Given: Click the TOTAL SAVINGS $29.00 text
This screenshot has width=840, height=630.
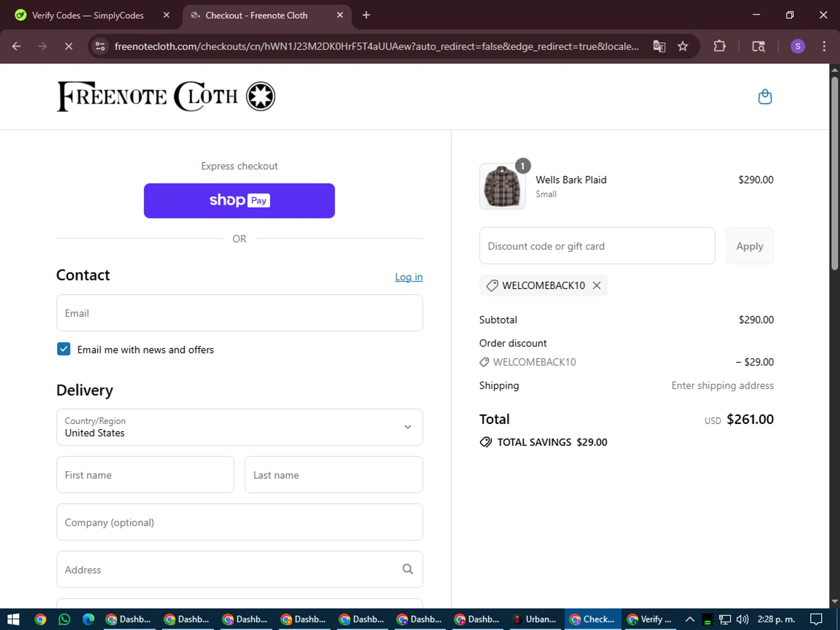Looking at the screenshot, I should (552, 442).
